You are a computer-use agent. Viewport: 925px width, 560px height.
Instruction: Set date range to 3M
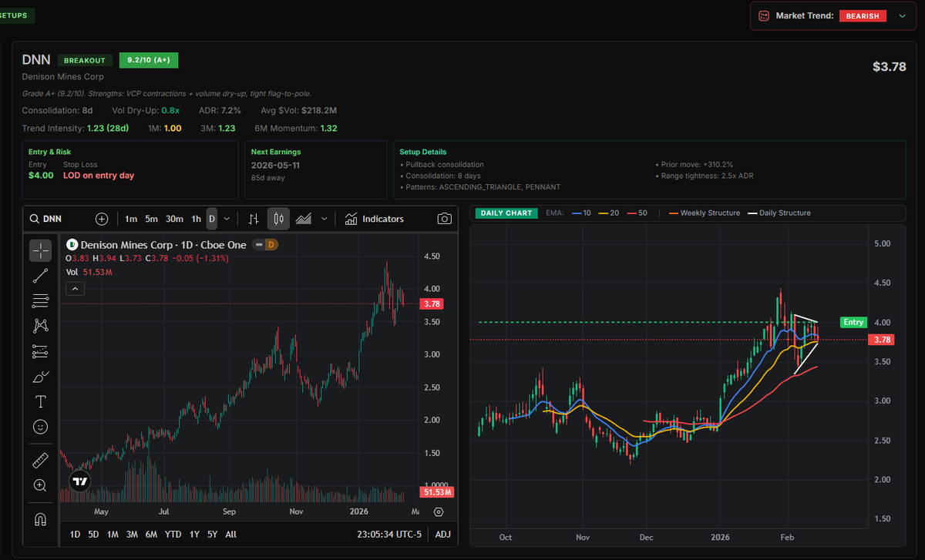coord(132,534)
